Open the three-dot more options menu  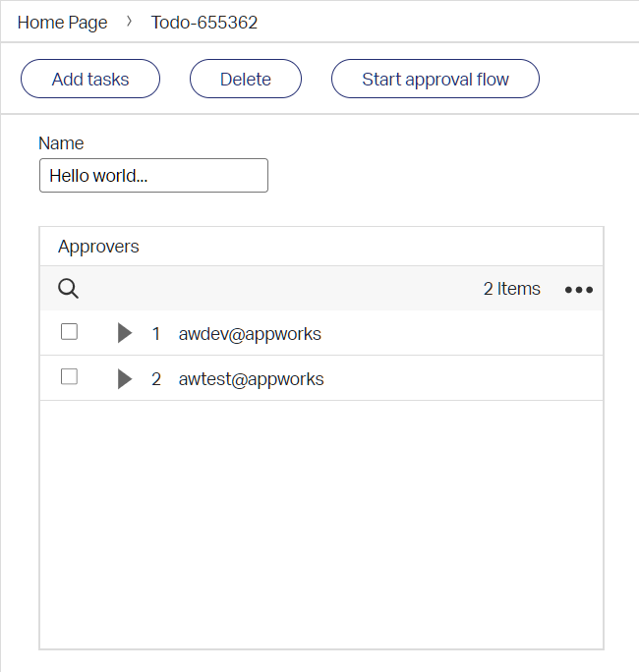[x=578, y=290]
